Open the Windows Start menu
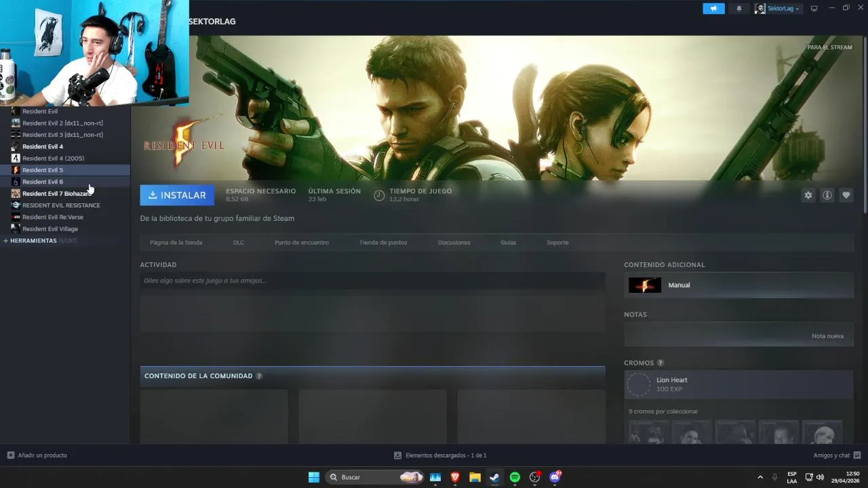The image size is (868, 488). point(314,477)
